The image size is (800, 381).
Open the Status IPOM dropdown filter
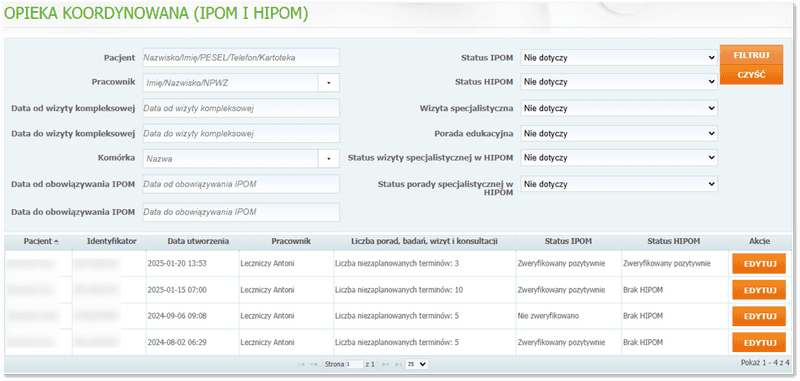[619, 58]
